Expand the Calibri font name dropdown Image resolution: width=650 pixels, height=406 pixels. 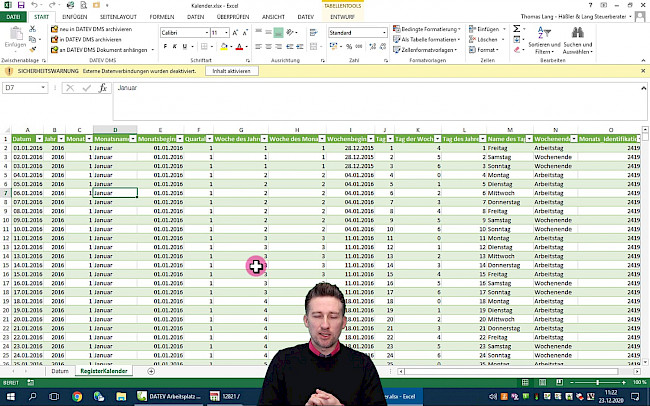tap(205, 33)
